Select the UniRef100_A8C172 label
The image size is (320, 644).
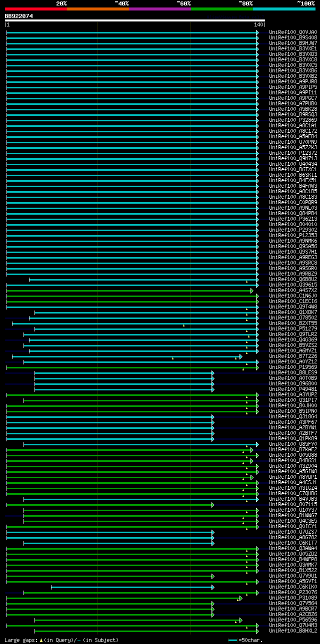[x=293, y=131]
